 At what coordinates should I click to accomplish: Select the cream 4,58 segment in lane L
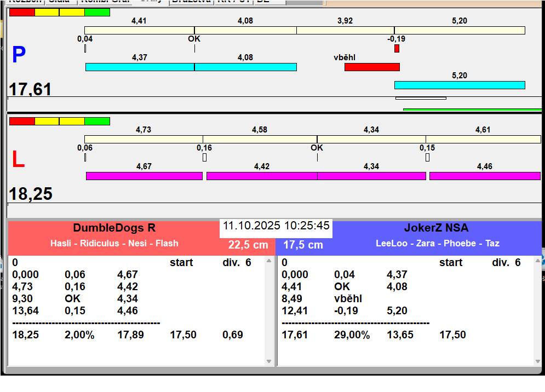point(260,140)
